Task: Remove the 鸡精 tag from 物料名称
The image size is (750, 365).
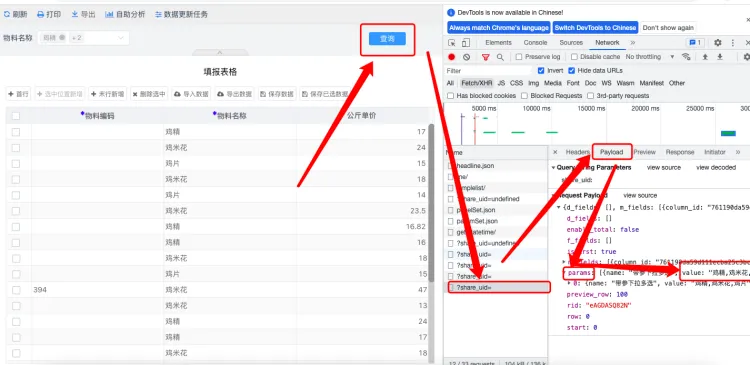Action: 62,38
